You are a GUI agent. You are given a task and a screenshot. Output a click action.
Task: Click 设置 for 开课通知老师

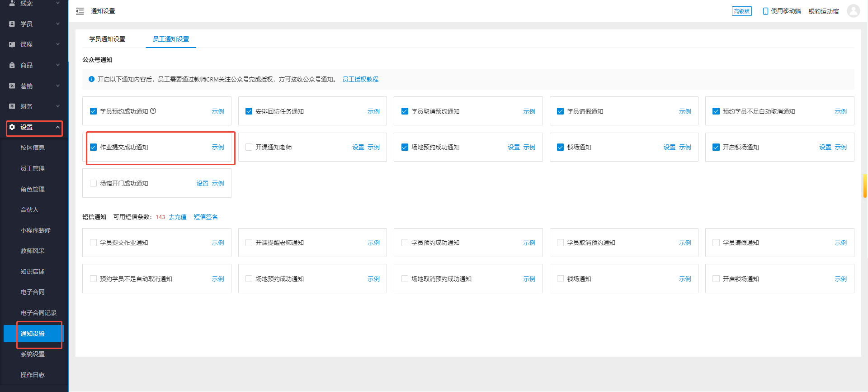click(x=358, y=147)
